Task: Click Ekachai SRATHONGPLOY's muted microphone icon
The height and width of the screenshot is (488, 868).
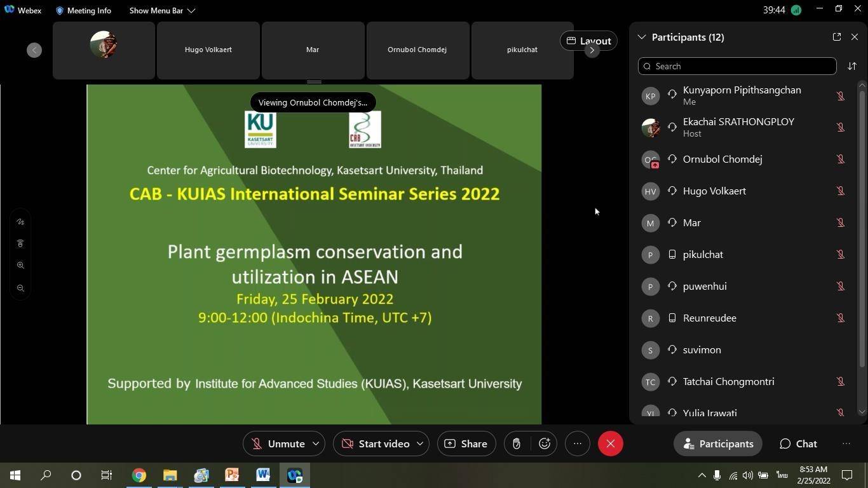Action: [x=840, y=127]
